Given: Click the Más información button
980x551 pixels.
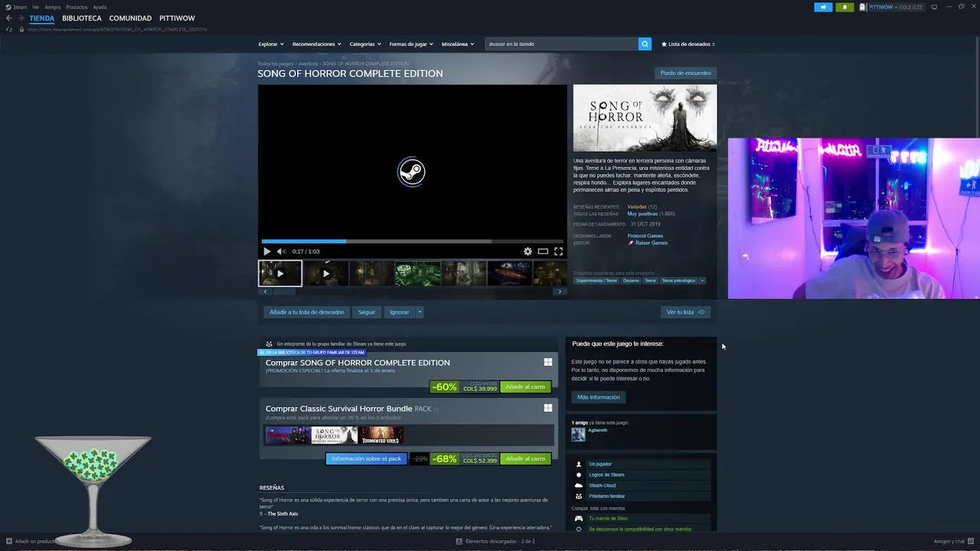Looking at the screenshot, I should [x=599, y=397].
